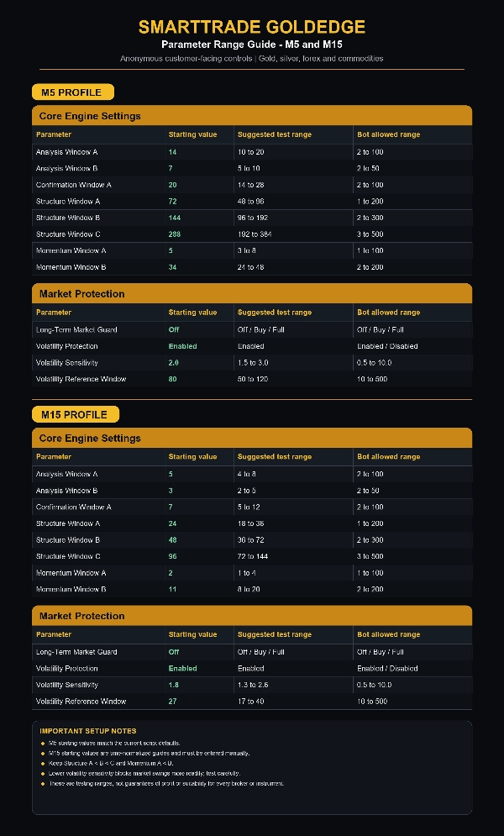Image resolution: width=504 pixels, height=836 pixels.
Task: Click Core Engine Settings header under M5 profile
Action: (252, 116)
